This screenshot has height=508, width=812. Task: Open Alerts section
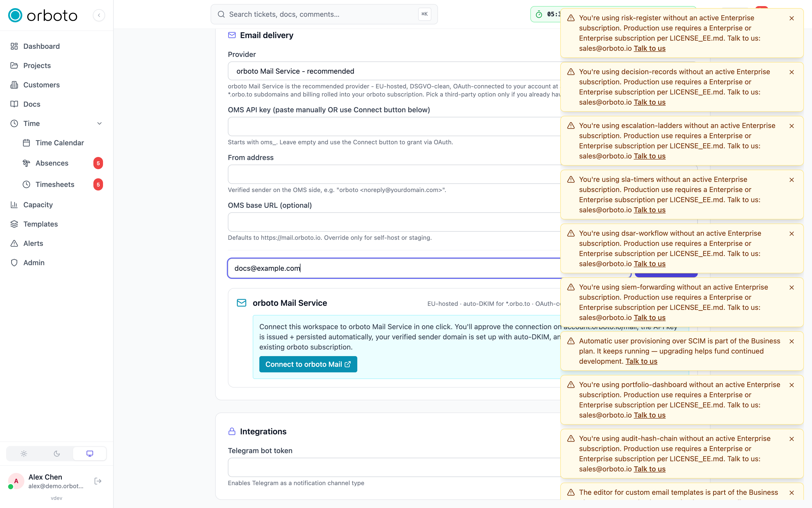point(56,244)
